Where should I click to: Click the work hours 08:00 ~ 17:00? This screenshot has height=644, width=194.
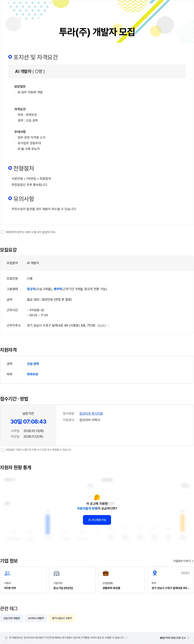[x=39, y=315]
